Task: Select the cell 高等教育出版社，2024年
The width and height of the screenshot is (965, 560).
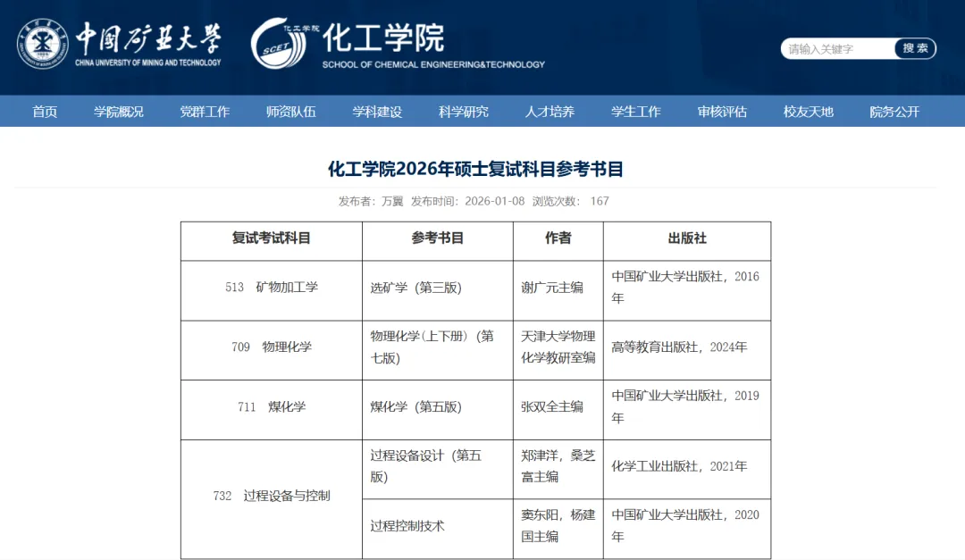Action: tap(687, 350)
